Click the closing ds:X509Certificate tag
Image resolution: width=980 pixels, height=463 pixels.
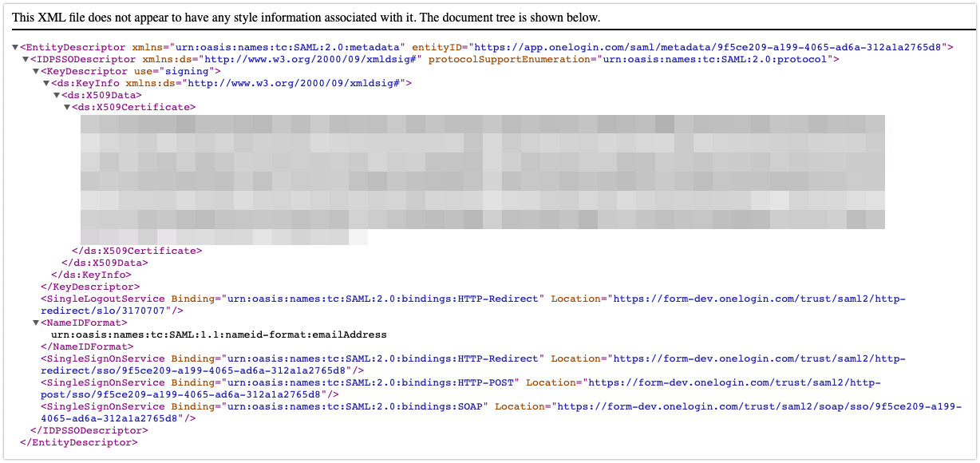(136, 251)
